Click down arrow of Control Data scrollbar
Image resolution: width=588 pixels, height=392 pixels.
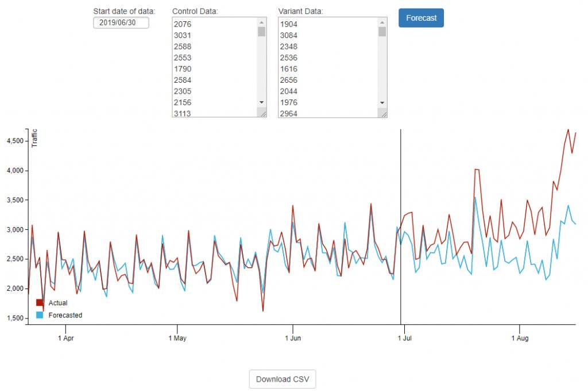pyautogui.click(x=261, y=102)
